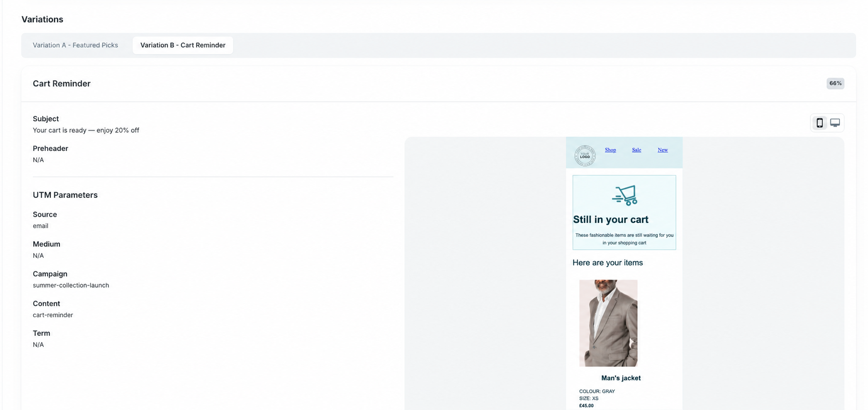Image resolution: width=868 pixels, height=410 pixels.
Task: Click the 'Cart Reminder' card title
Action: (x=61, y=84)
